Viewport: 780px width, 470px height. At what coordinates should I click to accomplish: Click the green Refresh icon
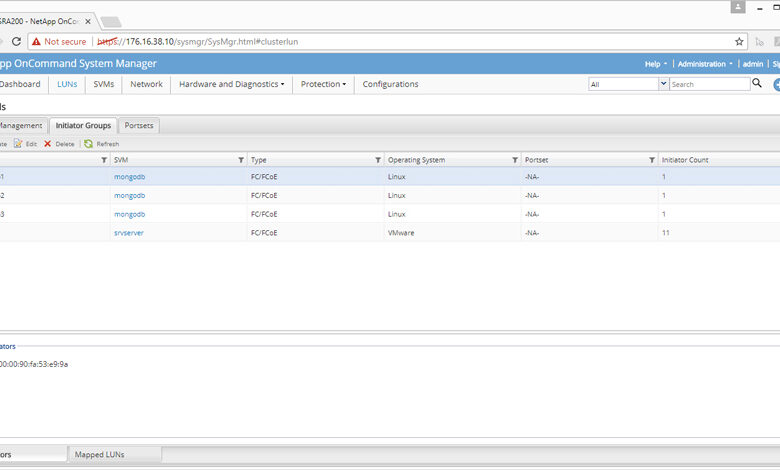click(89, 144)
